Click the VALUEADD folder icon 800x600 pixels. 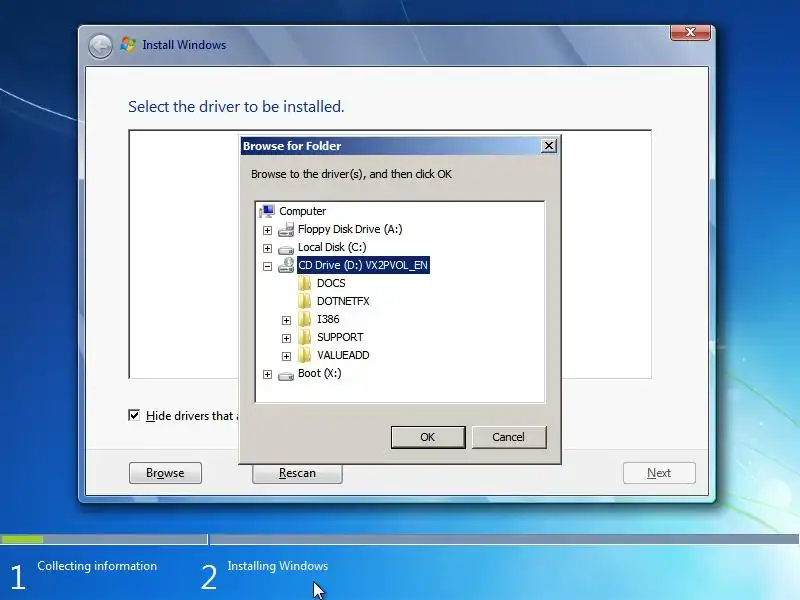305,355
